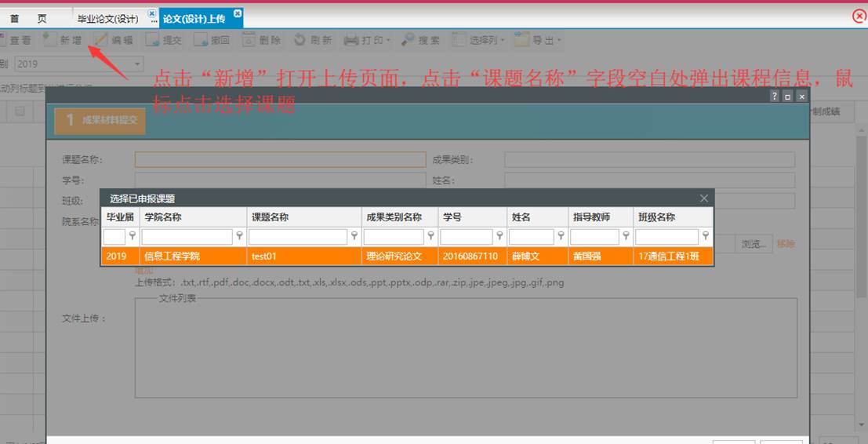Open the 选择列 (Select columns) menu
868x444 pixels.
(x=503, y=40)
